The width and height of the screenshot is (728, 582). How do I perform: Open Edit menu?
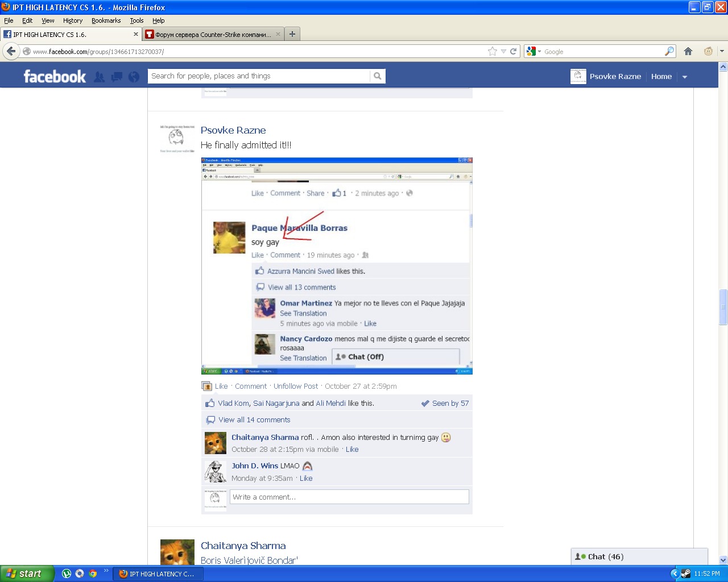(27, 20)
